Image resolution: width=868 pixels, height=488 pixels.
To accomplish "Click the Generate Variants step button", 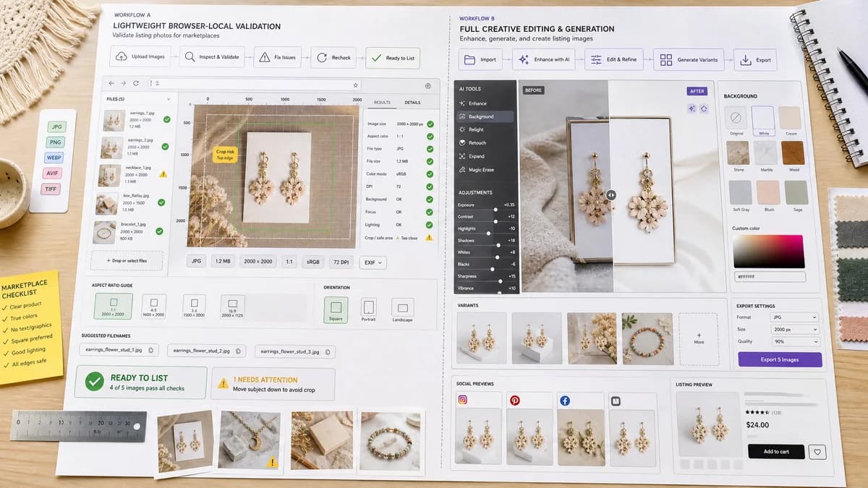I will point(689,60).
